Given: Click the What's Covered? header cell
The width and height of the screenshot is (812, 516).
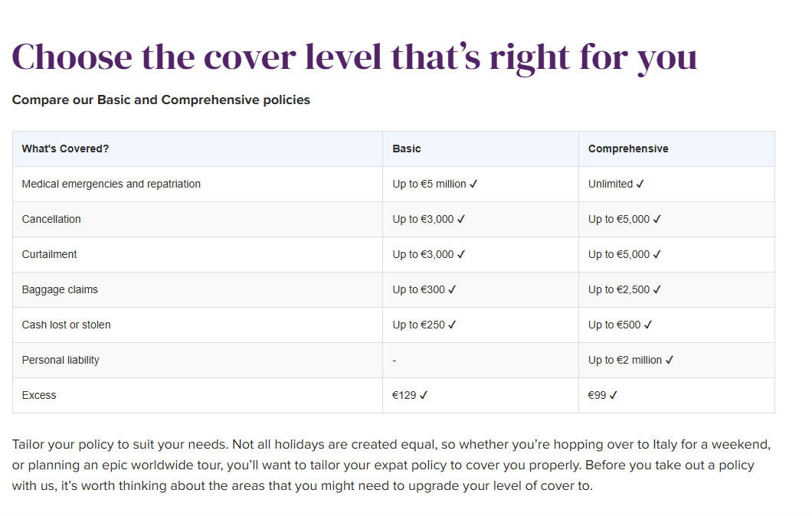Looking at the screenshot, I should coord(65,149).
